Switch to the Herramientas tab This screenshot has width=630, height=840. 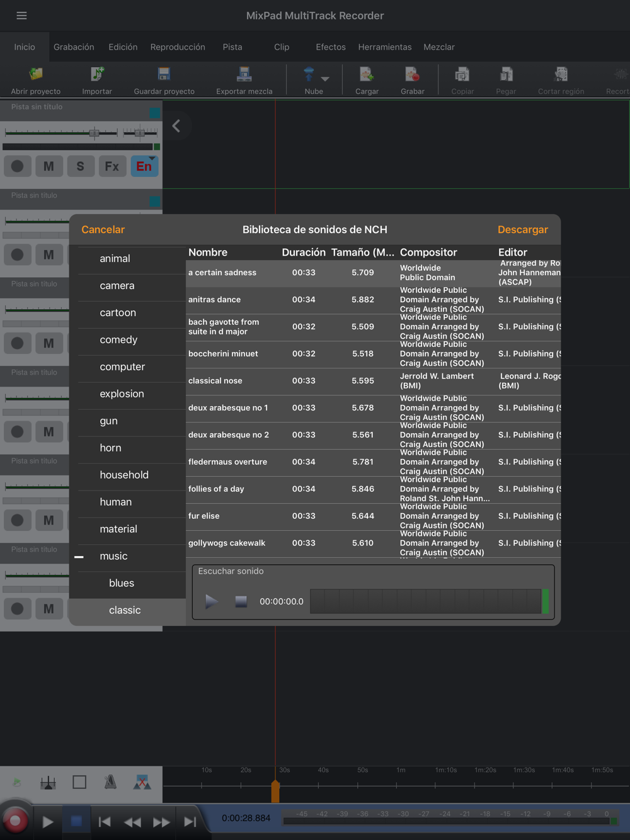point(384,47)
